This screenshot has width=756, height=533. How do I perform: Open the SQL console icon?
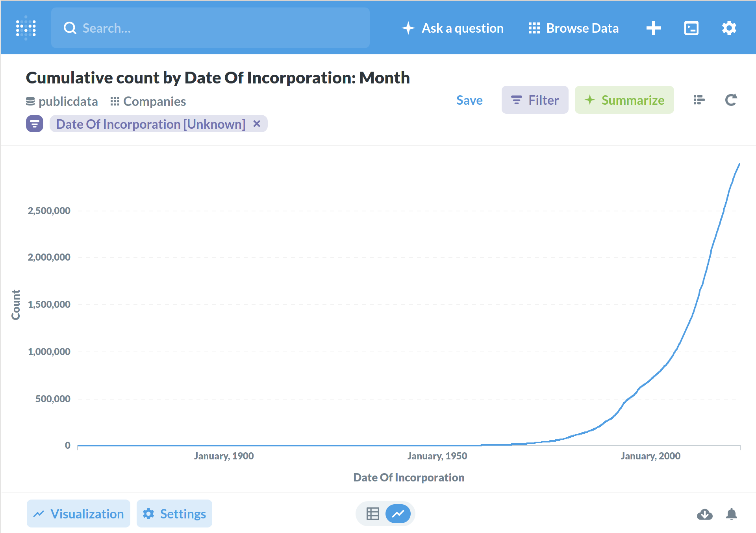pos(691,28)
